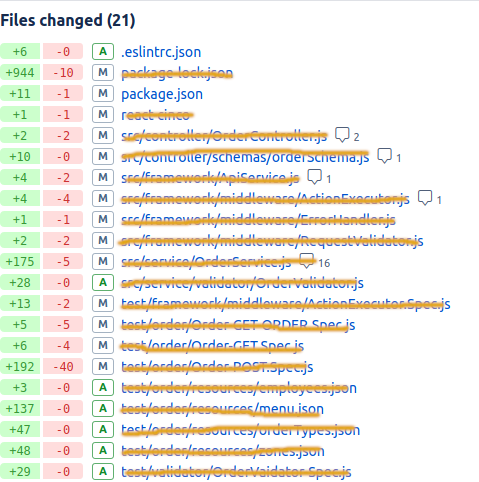Open src/service/OrderService.js diff

coord(206,262)
